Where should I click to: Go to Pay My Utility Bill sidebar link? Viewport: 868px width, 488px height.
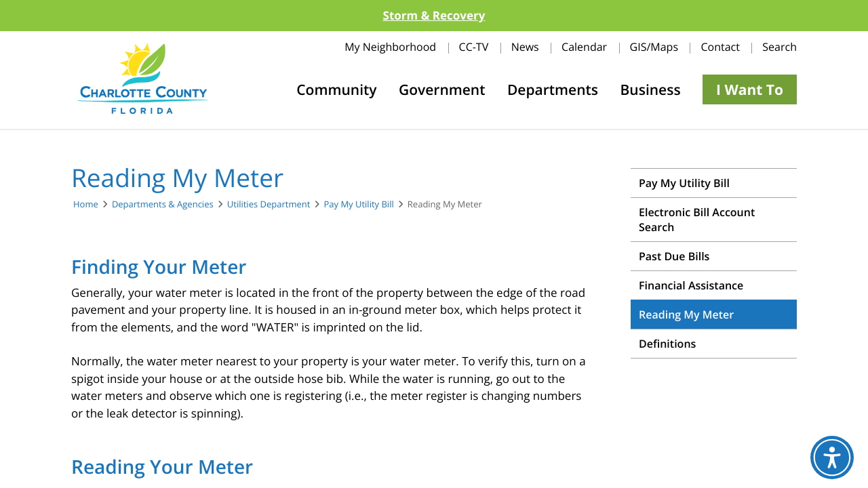pos(684,183)
